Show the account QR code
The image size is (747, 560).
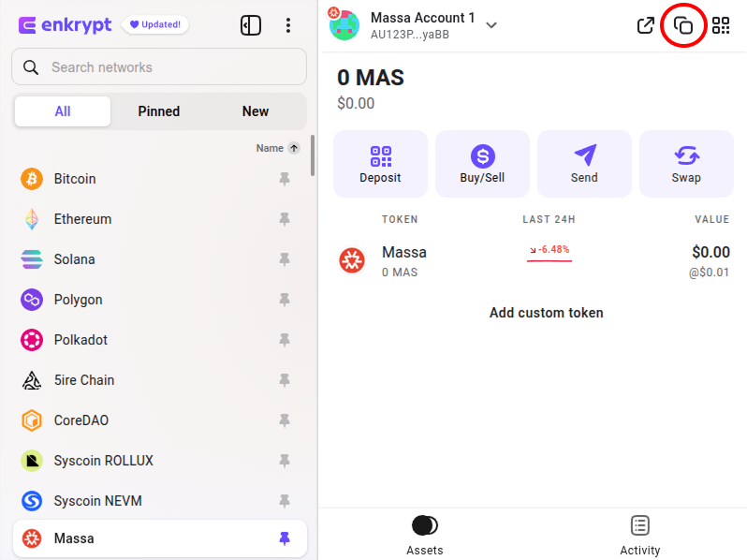pos(721,25)
